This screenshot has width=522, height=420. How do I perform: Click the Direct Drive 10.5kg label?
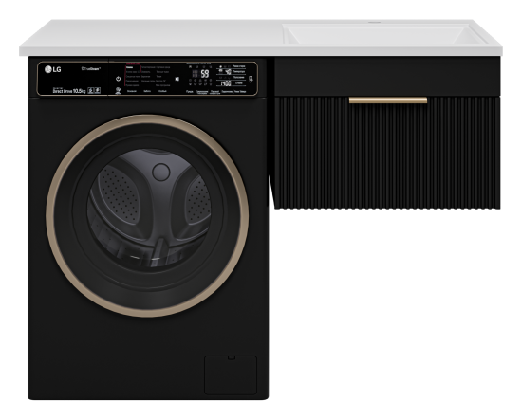point(69,91)
